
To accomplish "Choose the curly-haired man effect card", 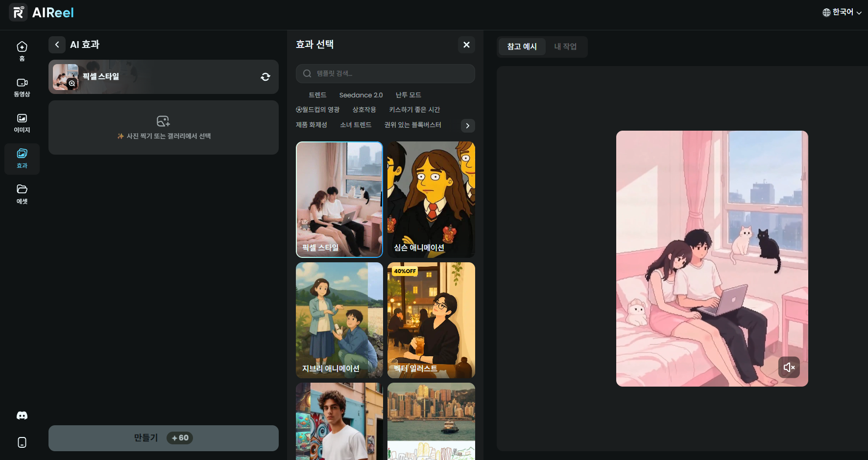I will click(x=339, y=421).
